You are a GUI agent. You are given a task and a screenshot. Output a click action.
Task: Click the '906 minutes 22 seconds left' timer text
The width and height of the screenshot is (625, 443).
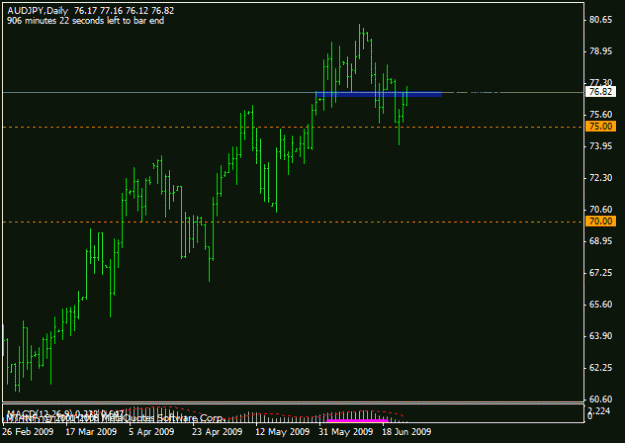(x=85, y=21)
